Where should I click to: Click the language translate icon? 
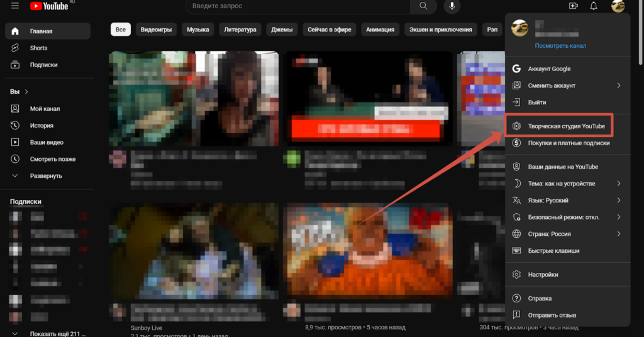(516, 201)
